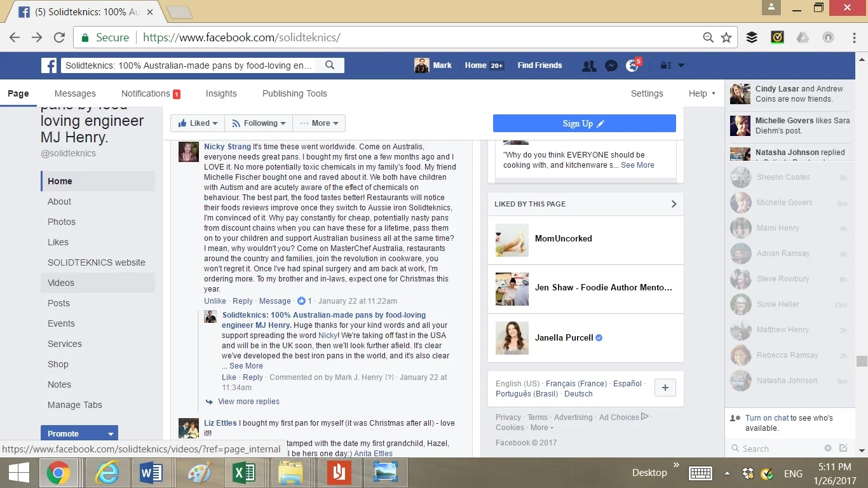
Task: Switch language to Français (France)
Action: click(x=576, y=384)
